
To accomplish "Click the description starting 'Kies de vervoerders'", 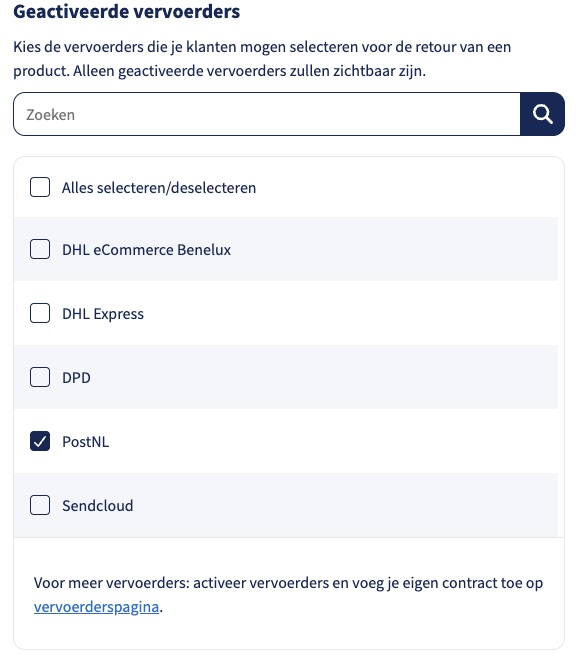I will (262, 59).
